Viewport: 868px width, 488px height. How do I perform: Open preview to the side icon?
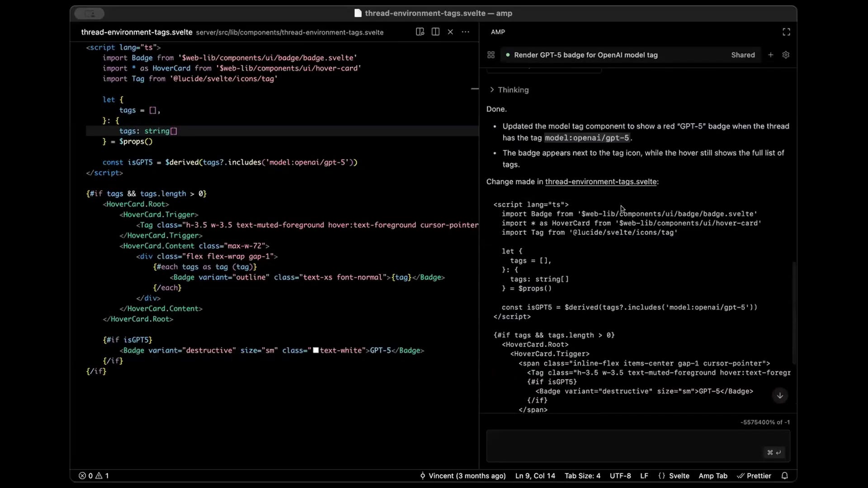click(420, 32)
